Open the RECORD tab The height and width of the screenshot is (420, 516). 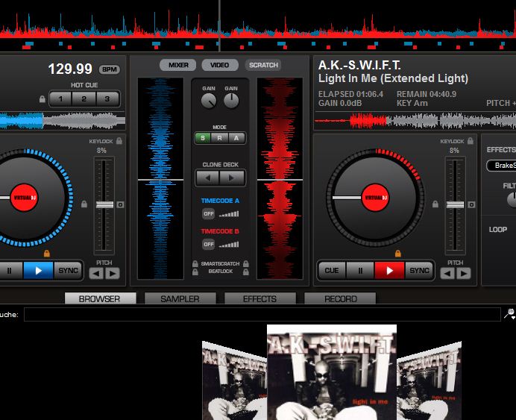pos(340,298)
